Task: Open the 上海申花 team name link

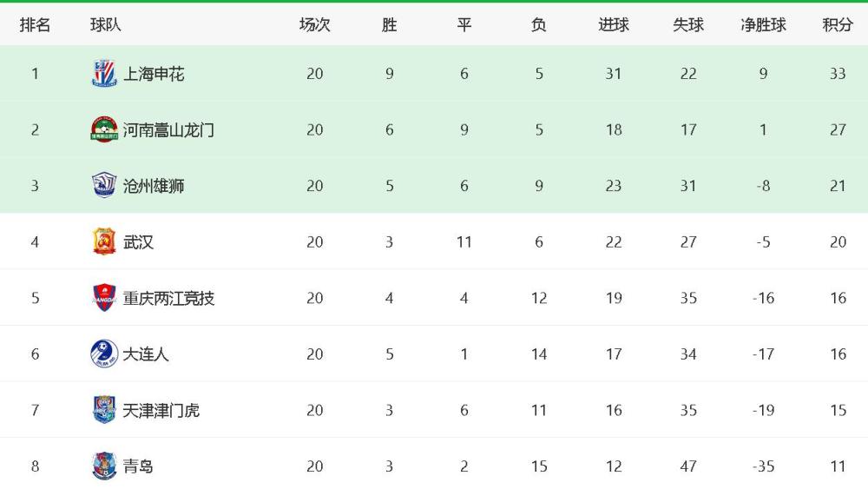Action: coord(154,74)
